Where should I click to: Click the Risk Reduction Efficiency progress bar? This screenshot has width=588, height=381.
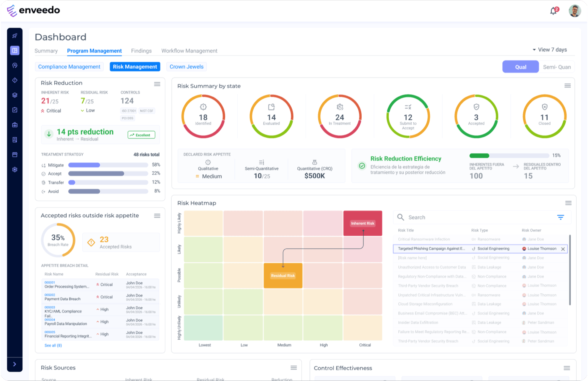(509, 156)
